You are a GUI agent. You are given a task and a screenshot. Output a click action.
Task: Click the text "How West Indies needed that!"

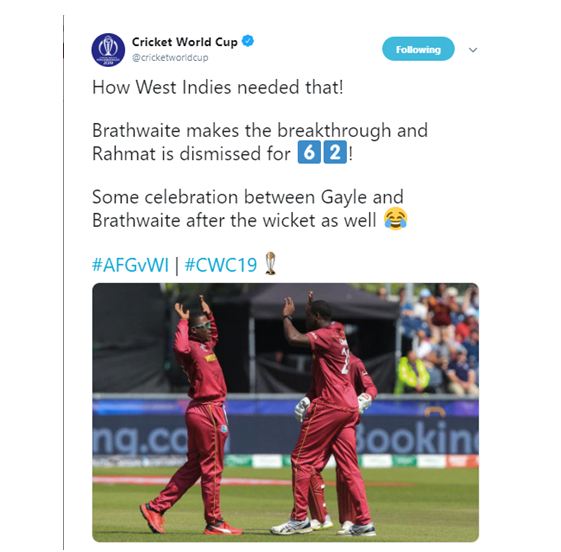[x=218, y=87]
